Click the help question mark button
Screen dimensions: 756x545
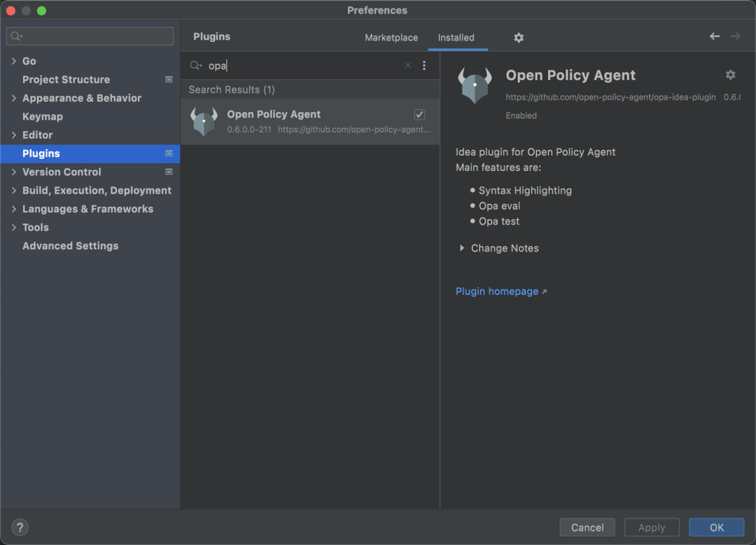click(20, 527)
